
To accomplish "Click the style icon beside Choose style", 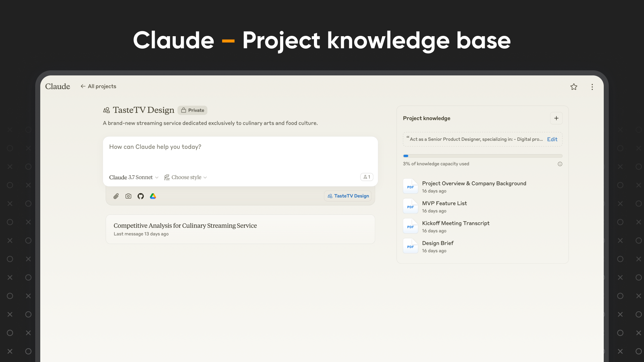I will coord(167,177).
